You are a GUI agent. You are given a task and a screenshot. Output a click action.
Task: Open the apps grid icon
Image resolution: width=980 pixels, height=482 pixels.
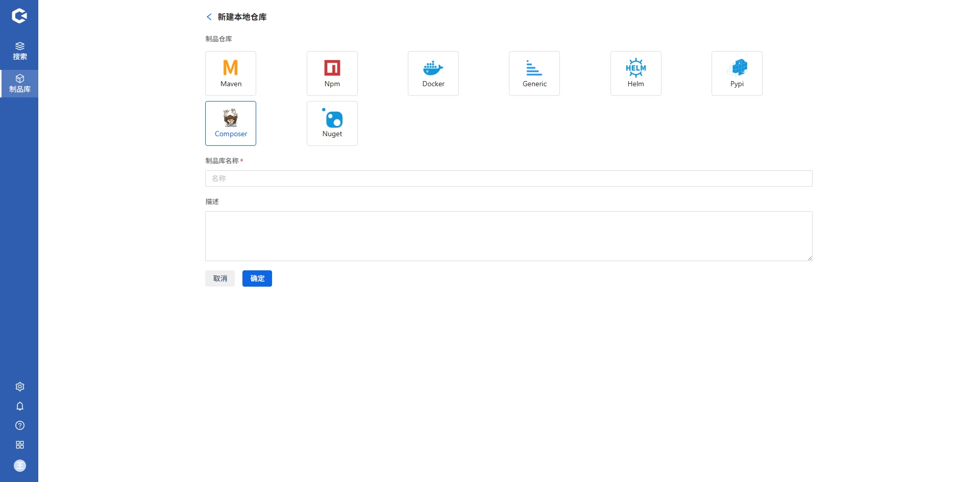(20, 445)
